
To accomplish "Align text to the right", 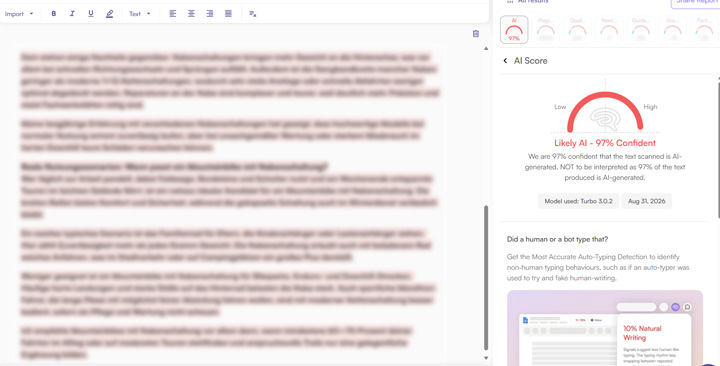I will 210,14.
